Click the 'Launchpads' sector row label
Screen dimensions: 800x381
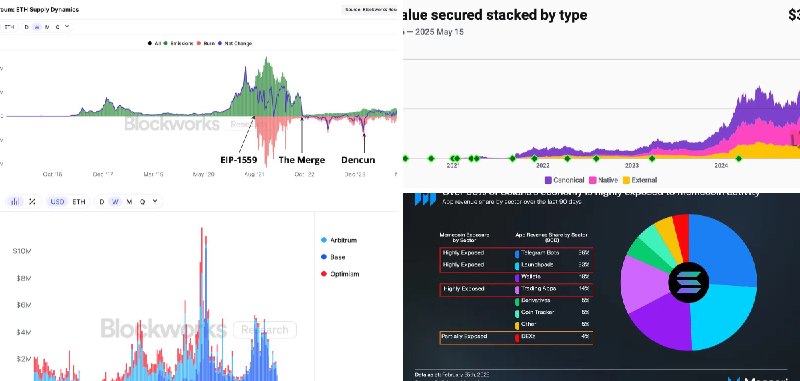tap(537, 265)
